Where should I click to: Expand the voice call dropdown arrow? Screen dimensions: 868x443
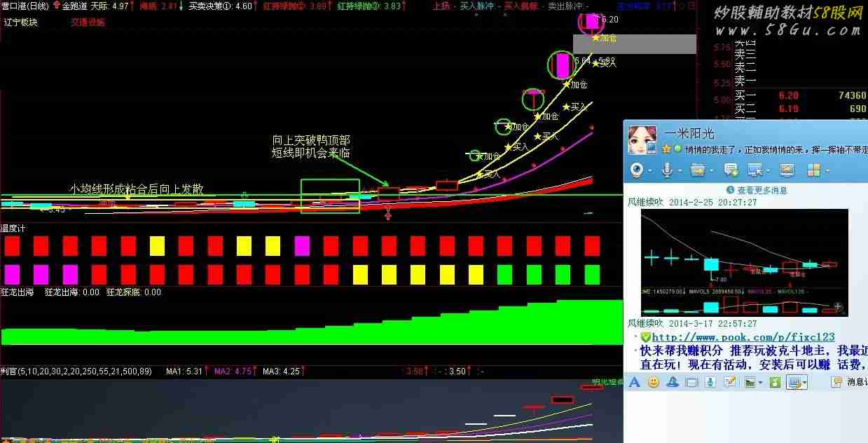pos(679,170)
